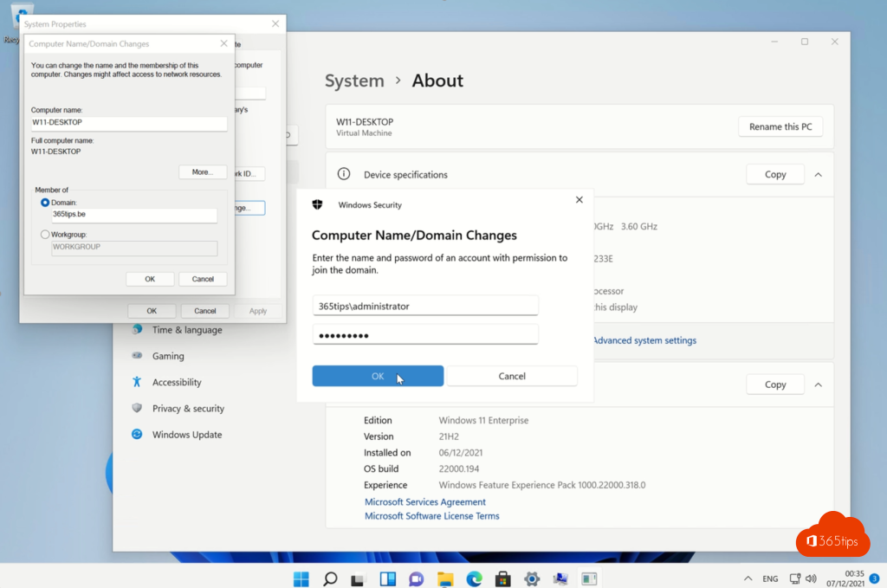Open the notification badge in the taskbar corner
This screenshot has height=588, width=887.
tap(874, 578)
